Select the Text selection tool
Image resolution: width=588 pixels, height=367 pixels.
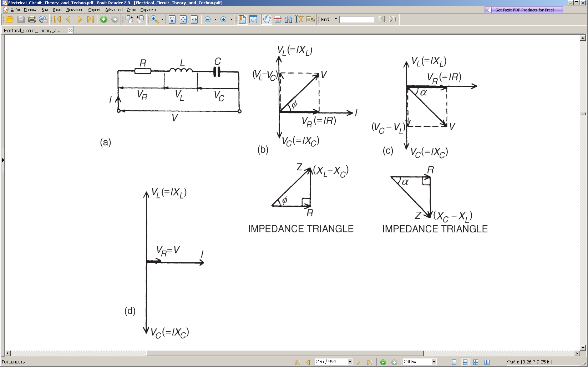[300, 19]
